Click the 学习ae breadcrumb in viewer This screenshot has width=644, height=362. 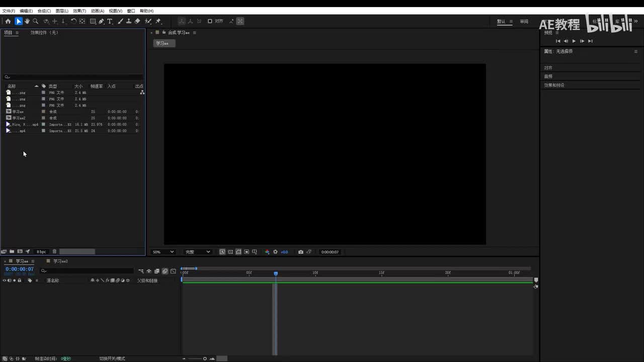164,43
